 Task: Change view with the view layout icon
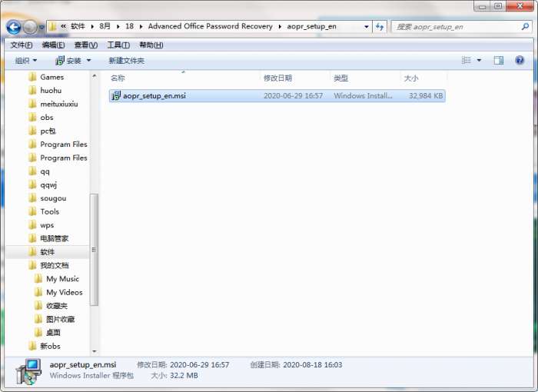tap(466, 61)
